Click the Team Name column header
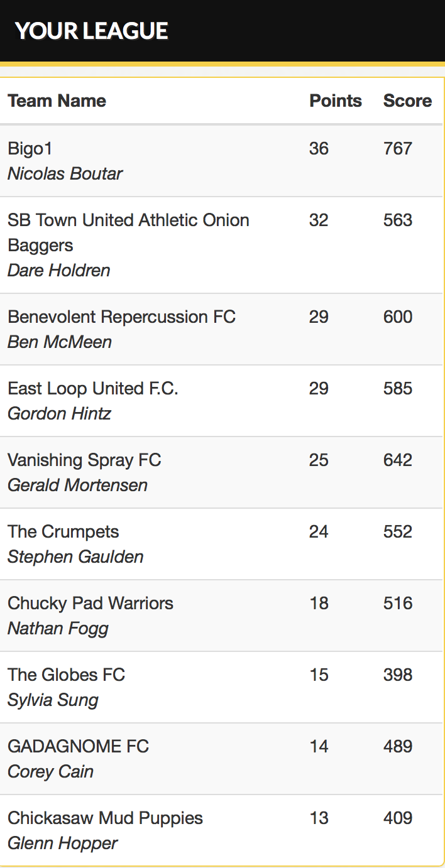The height and width of the screenshot is (868, 445). click(x=57, y=100)
